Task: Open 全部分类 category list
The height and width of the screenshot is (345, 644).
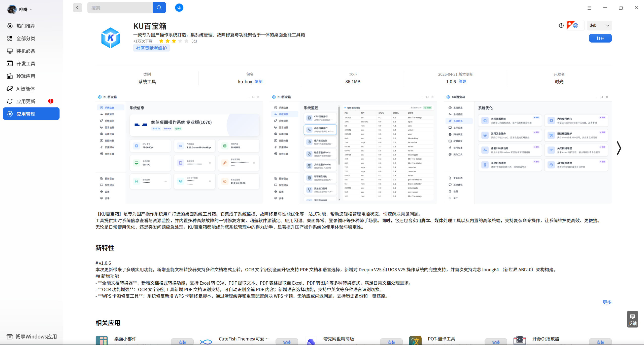Action: click(x=31, y=38)
